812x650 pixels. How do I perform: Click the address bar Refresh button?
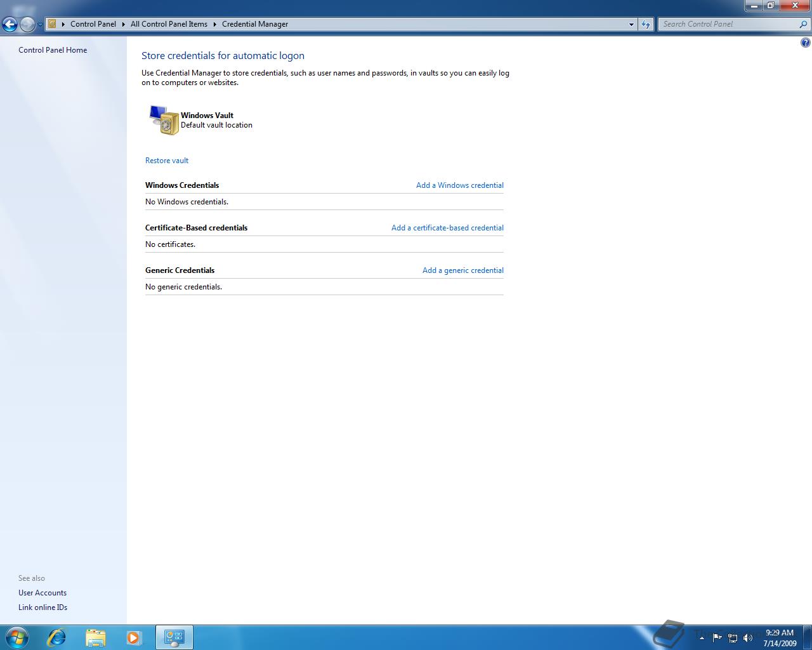646,24
